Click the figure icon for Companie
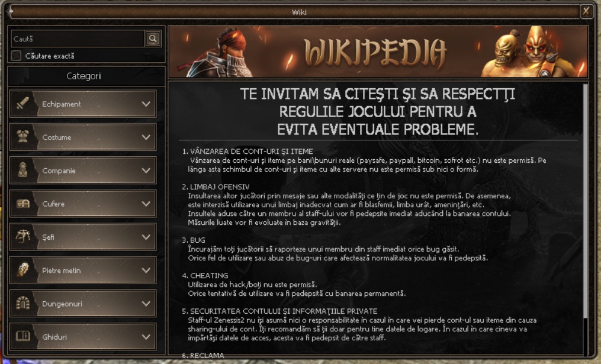This screenshot has width=601, height=364. [x=23, y=170]
